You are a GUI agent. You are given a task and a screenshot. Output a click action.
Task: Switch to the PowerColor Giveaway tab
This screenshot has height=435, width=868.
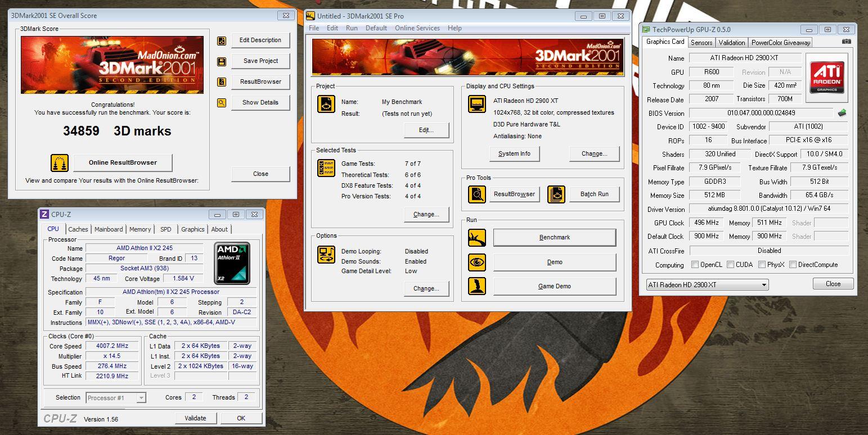pyautogui.click(x=781, y=43)
